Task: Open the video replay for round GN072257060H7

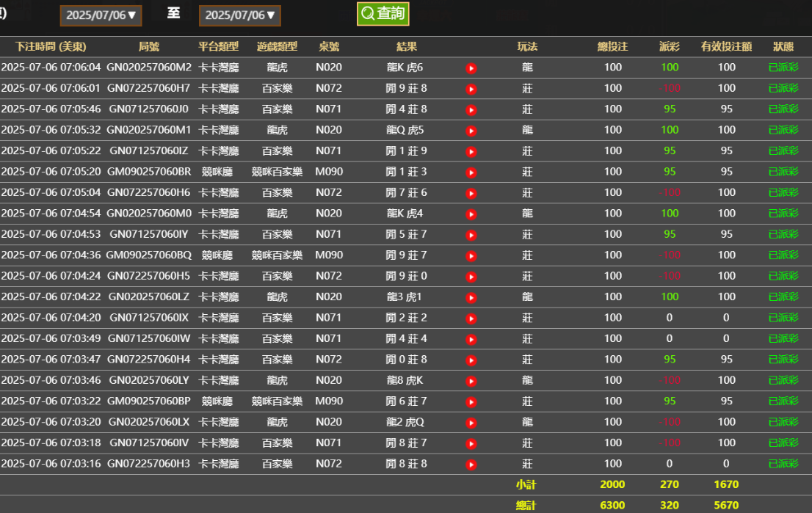Action: [470, 88]
